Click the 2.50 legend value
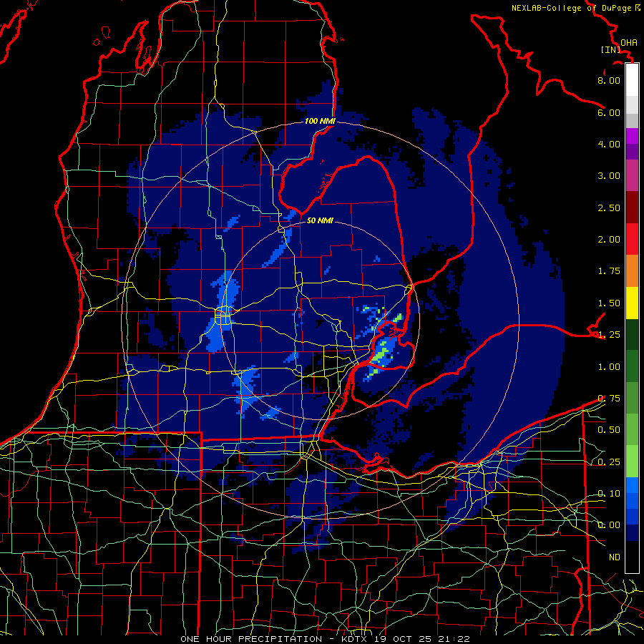Image resolution: width=644 pixels, height=644 pixels. pos(609,208)
